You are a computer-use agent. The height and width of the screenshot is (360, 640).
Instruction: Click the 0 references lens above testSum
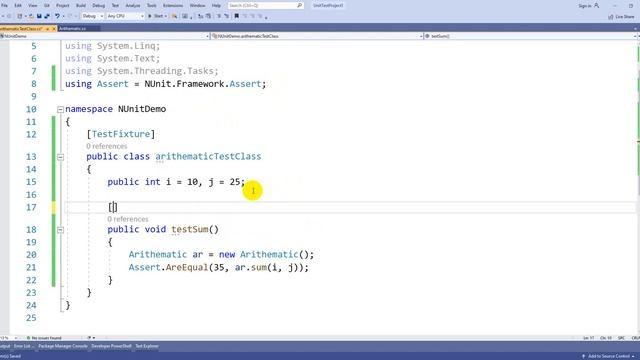tap(128, 219)
